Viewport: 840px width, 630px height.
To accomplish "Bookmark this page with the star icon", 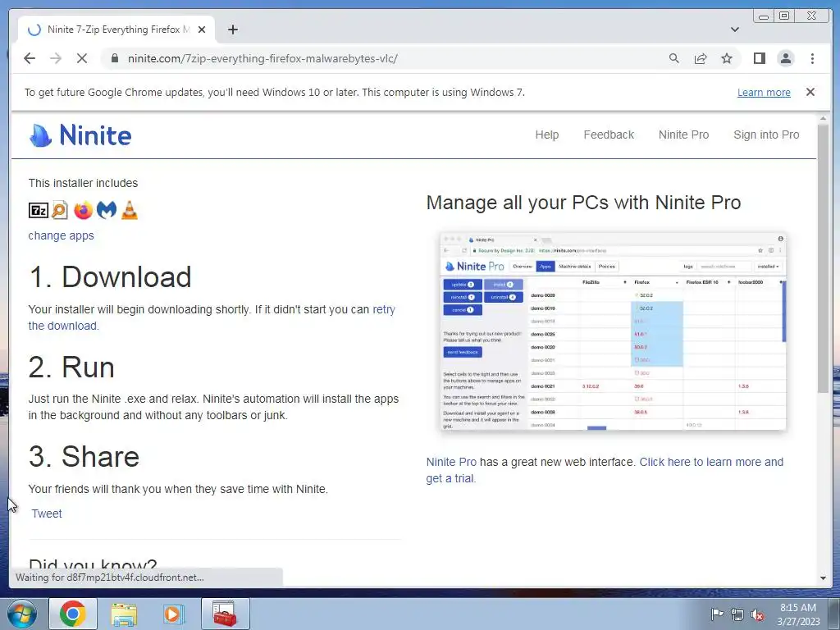I will 727,58.
